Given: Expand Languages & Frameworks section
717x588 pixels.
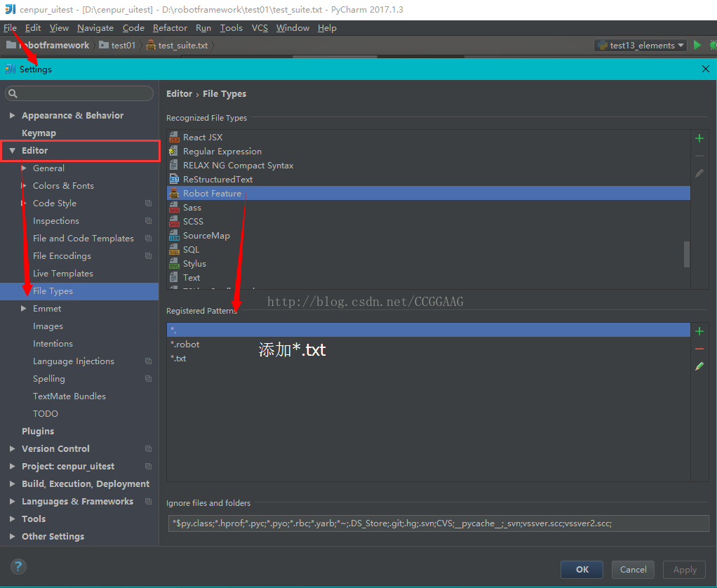Looking at the screenshot, I should click(x=13, y=501).
